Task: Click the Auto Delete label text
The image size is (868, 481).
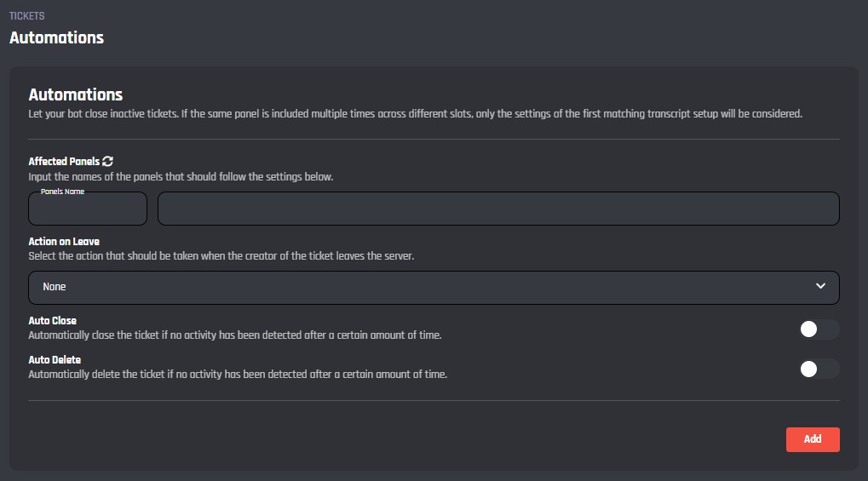Action: [x=55, y=360]
